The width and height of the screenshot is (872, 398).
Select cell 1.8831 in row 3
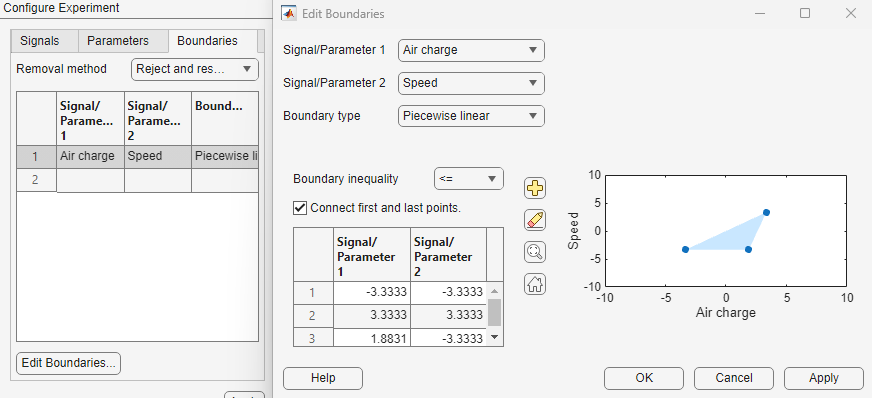[372, 337]
